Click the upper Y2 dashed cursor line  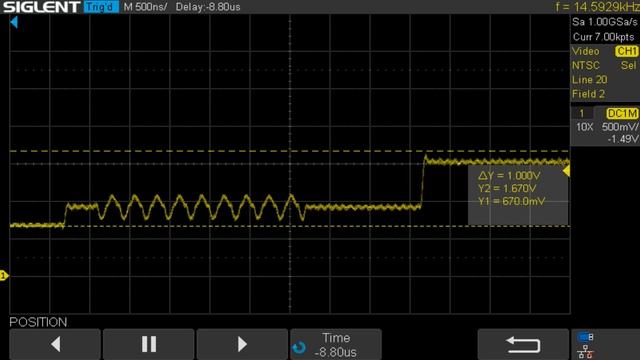click(290, 151)
